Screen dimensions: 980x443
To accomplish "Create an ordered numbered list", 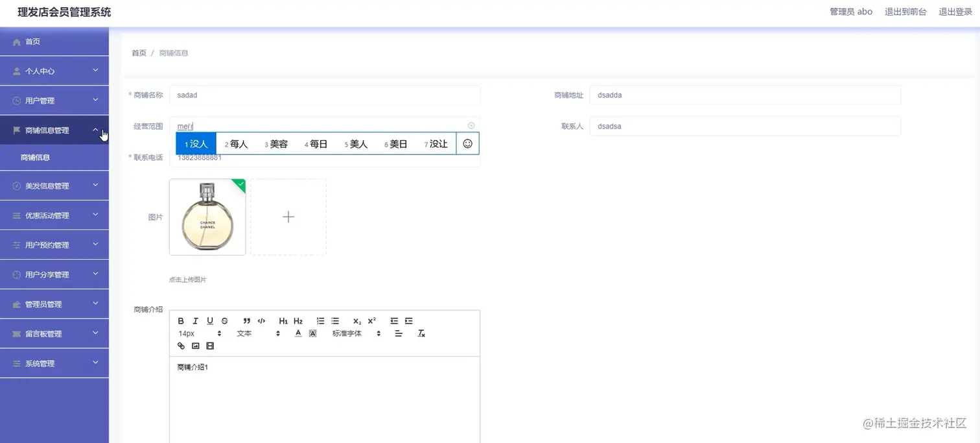I will click(x=320, y=321).
